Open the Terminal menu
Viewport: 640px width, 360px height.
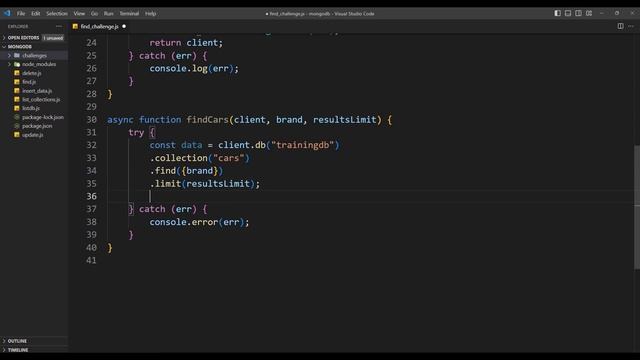point(129,13)
